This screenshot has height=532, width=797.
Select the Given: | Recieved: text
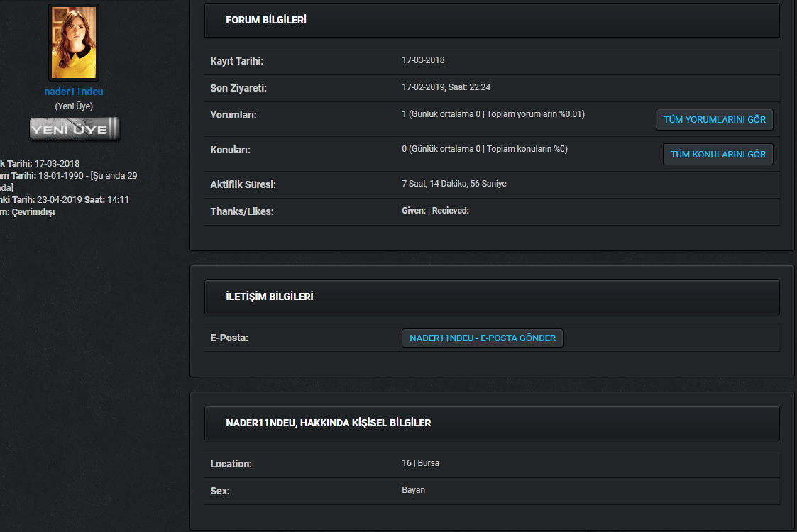coord(435,211)
